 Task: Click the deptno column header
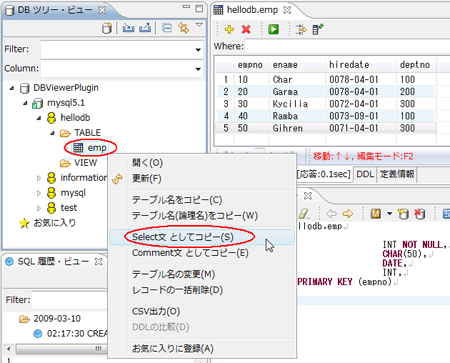point(415,64)
